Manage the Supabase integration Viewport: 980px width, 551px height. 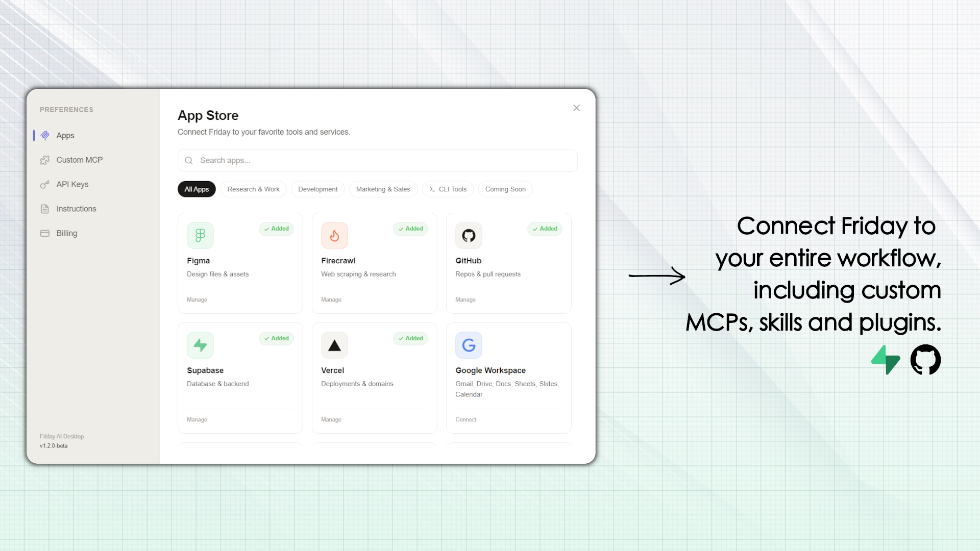[x=197, y=419]
